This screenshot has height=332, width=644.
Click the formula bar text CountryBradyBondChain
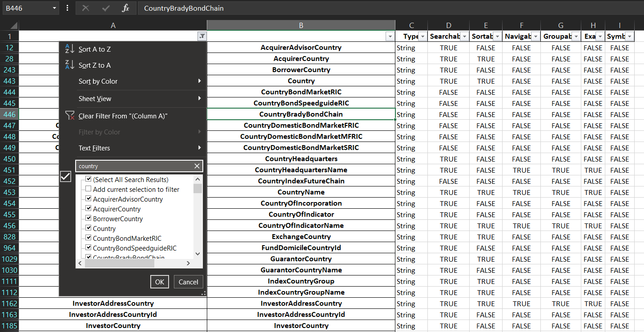point(184,8)
